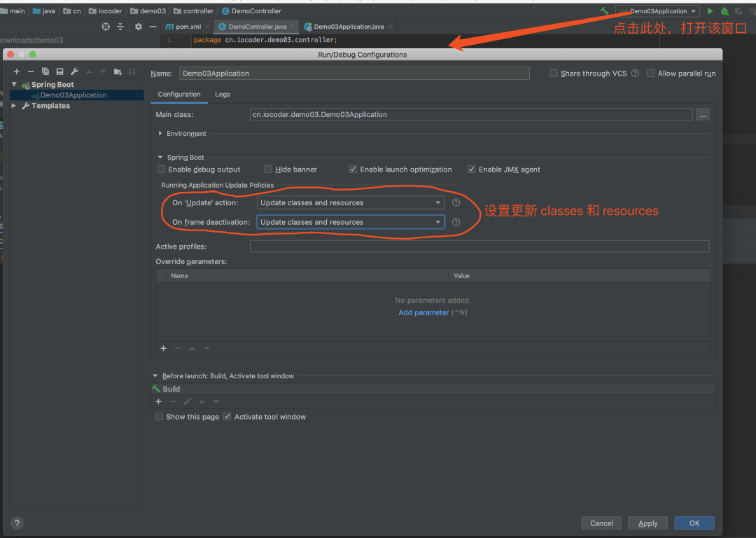Run Demo03Application with green play icon
756x538 pixels.
pyautogui.click(x=710, y=11)
